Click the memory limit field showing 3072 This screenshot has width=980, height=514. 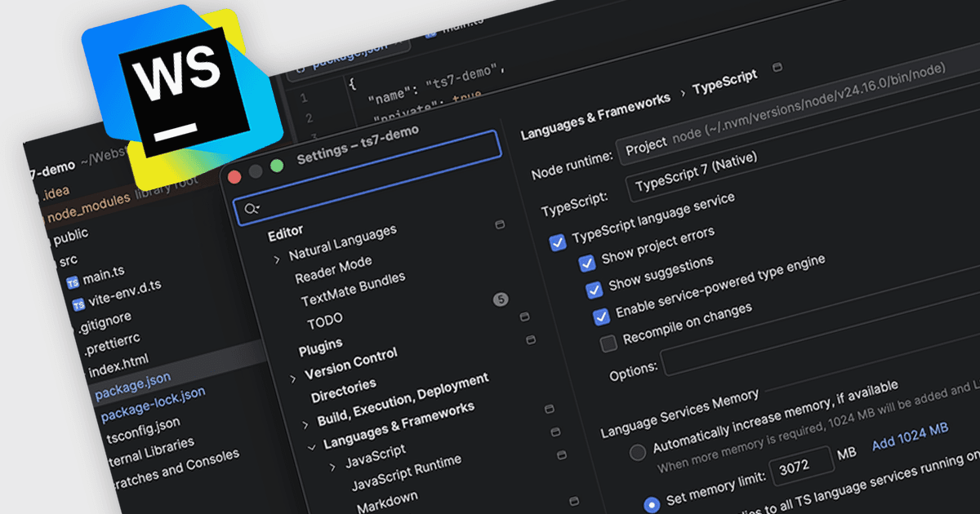point(800,467)
